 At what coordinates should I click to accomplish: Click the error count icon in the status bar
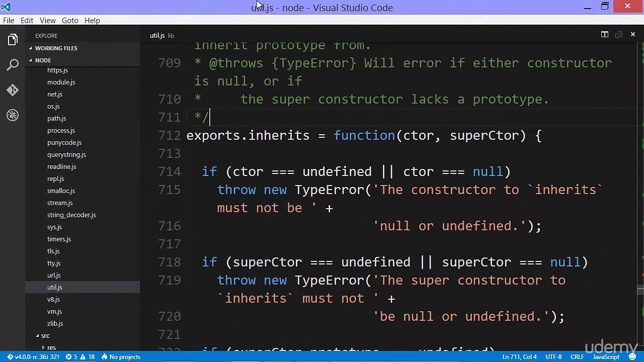(68, 357)
